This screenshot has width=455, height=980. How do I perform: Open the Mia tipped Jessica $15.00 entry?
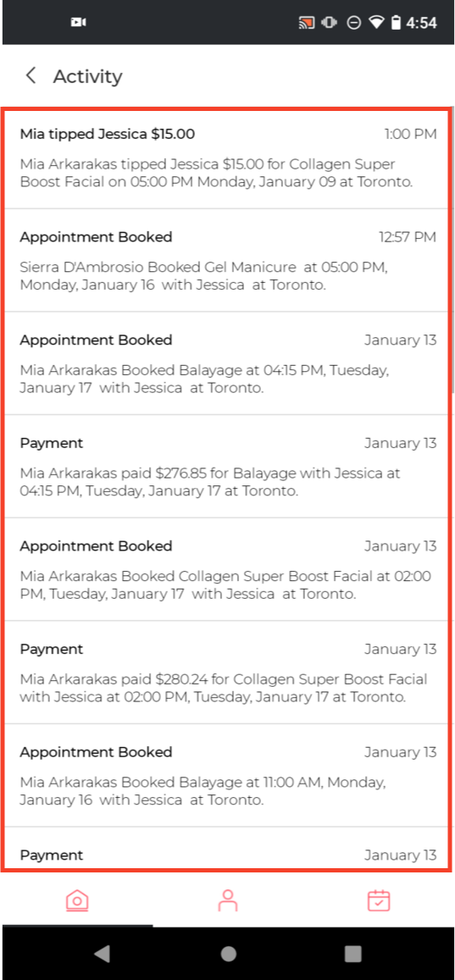pyautogui.click(x=227, y=158)
